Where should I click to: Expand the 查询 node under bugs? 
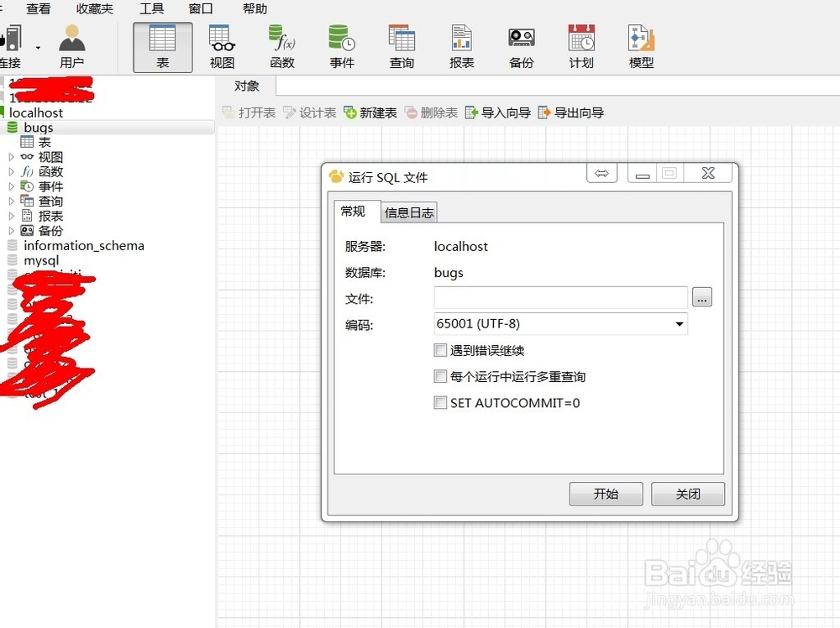(x=11, y=201)
